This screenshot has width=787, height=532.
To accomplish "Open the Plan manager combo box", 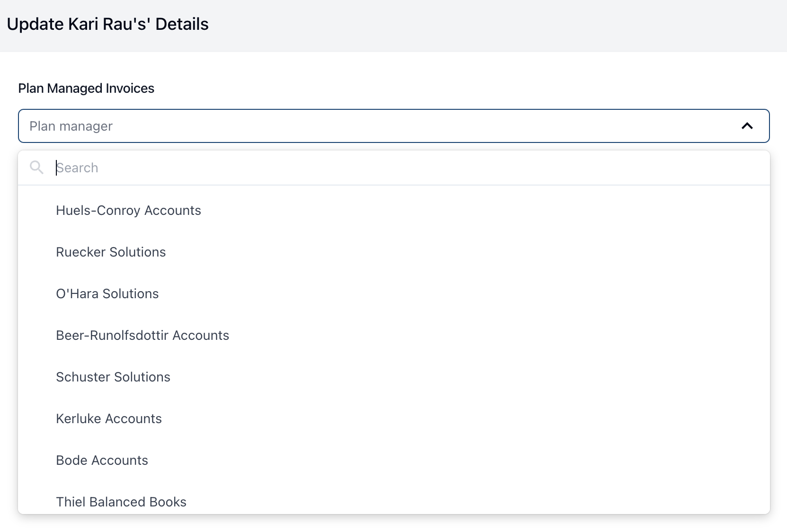I will (x=394, y=126).
